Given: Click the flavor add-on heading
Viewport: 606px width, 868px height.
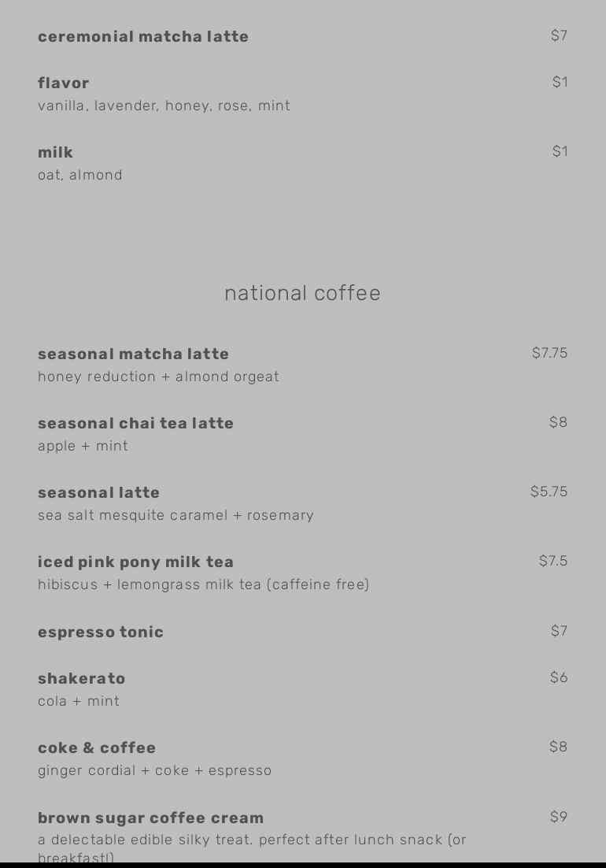Looking at the screenshot, I should (x=63, y=83).
